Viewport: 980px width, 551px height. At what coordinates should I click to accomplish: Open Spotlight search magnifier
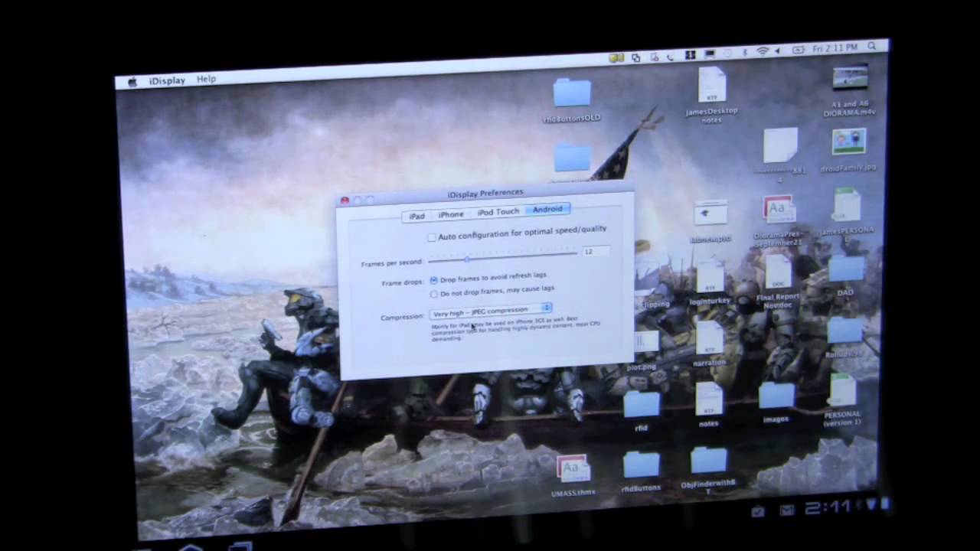[x=871, y=47]
